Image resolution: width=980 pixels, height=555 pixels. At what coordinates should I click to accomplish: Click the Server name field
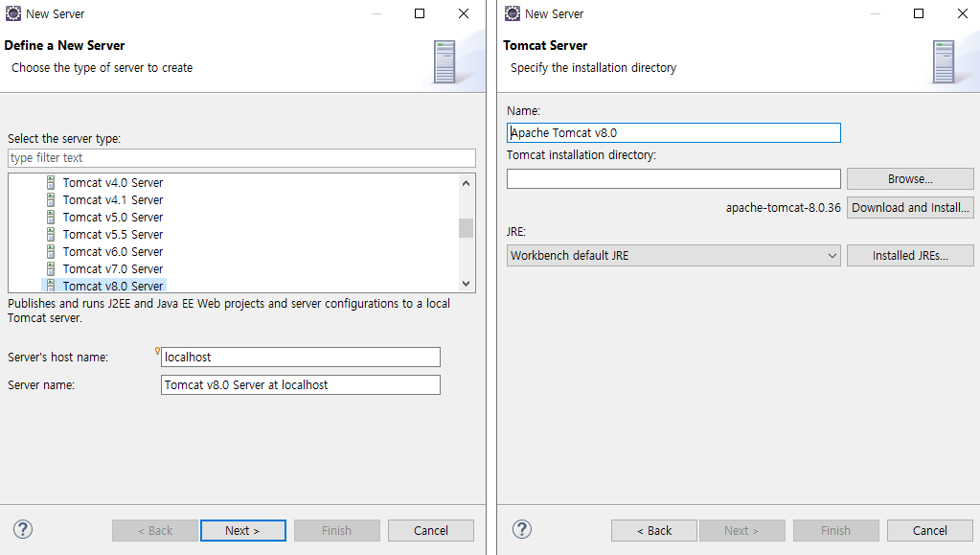click(301, 384)
